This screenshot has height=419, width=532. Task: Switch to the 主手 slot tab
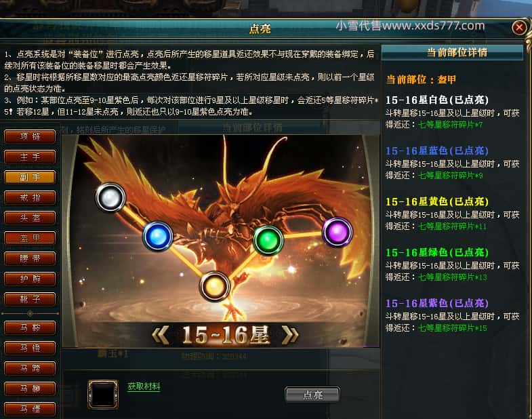(x=30, y=157)
